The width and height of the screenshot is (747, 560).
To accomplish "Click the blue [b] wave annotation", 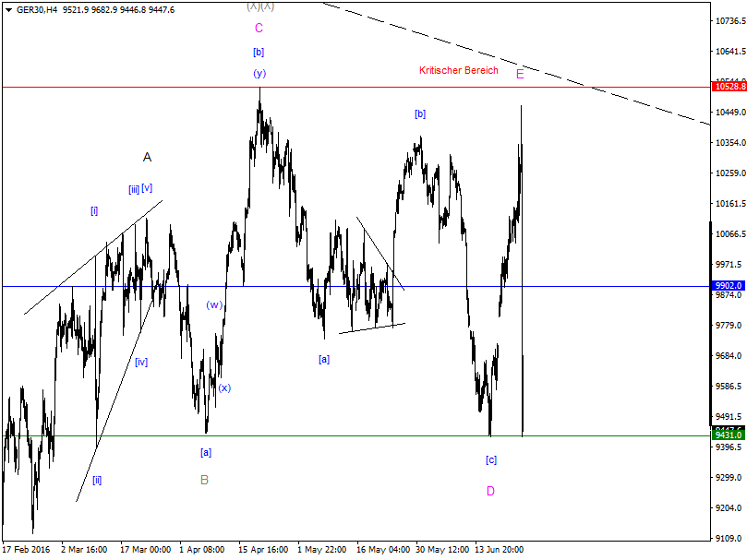I will 421,113.
